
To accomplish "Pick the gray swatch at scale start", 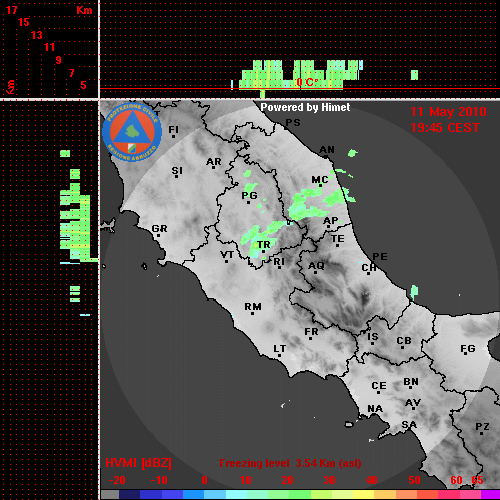I will point(110,495).
